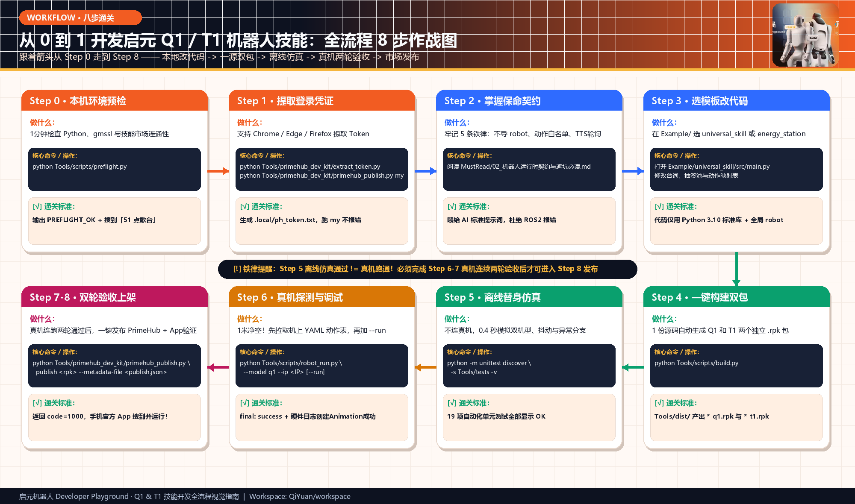Click the 修改台词、抽签池与动作映射表 line
The image size is (855, 504).
point(696,176)
